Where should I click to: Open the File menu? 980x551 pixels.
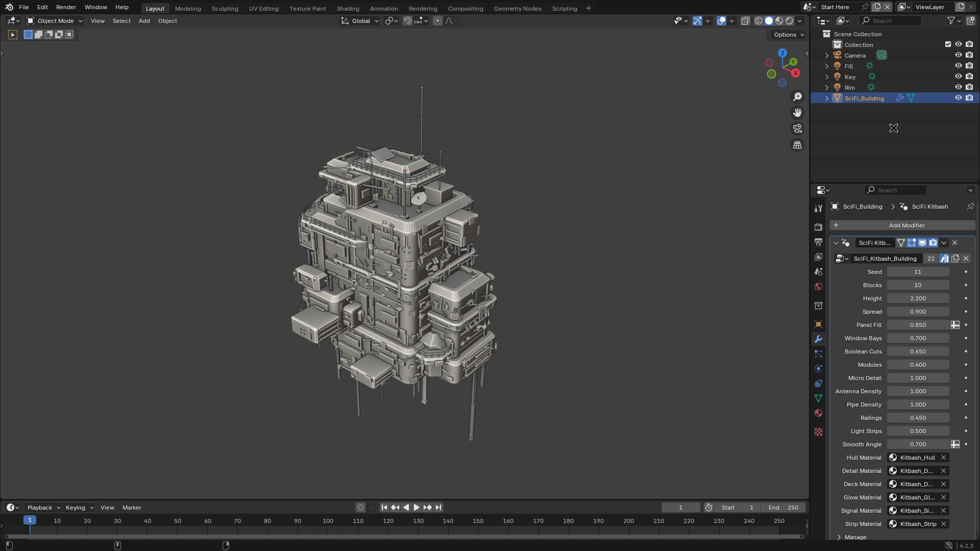[23, 7]
